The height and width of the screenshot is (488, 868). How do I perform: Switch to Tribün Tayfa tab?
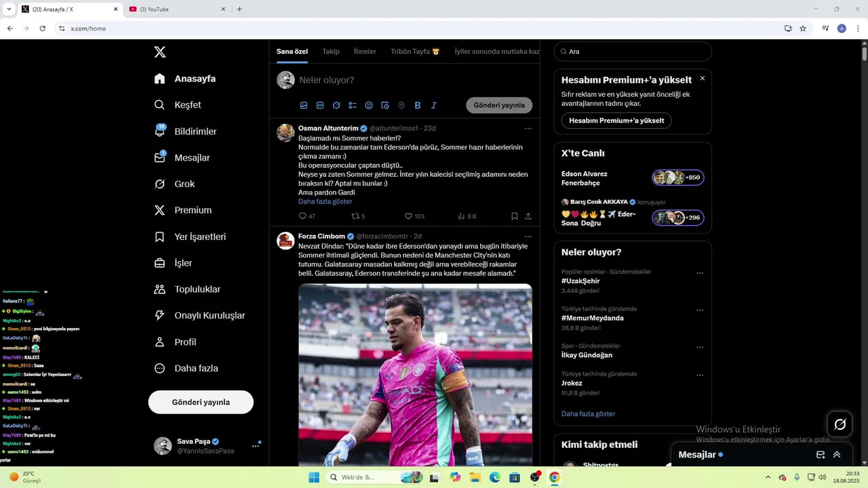[x=415, y=52]
